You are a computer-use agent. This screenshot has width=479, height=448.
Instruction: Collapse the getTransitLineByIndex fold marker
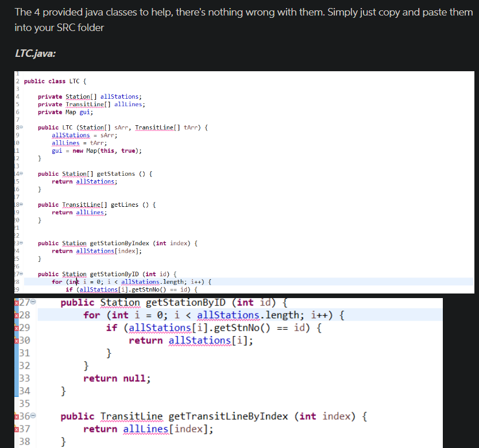pos(33,416)
